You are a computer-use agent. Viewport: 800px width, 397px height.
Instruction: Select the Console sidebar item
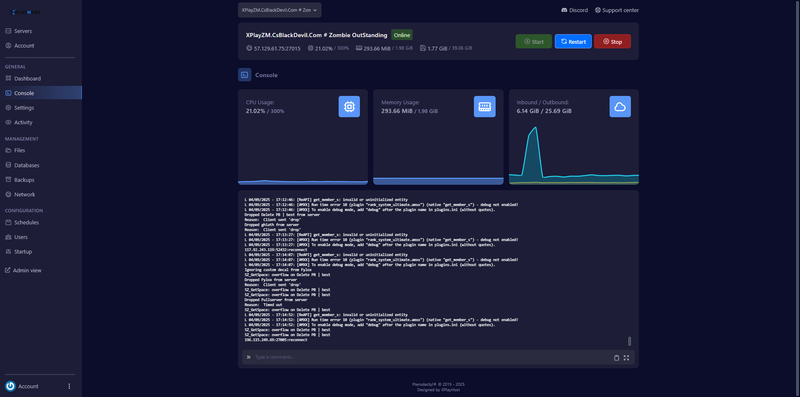[x=41, y=93]
